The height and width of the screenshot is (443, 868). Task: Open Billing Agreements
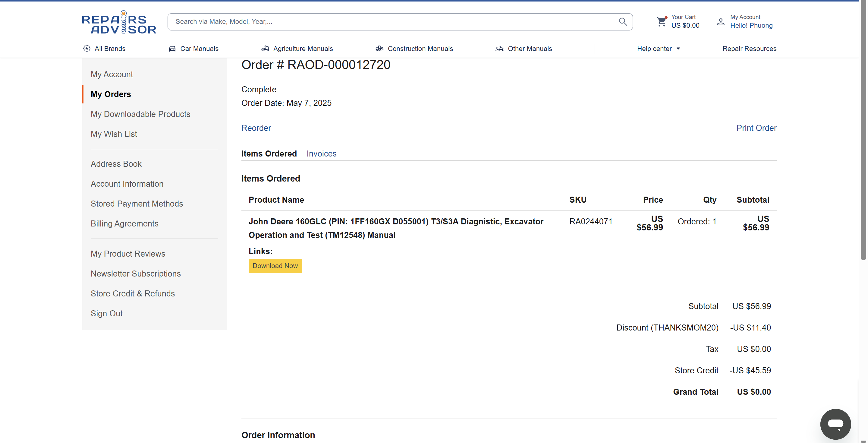tap(124, 223)
